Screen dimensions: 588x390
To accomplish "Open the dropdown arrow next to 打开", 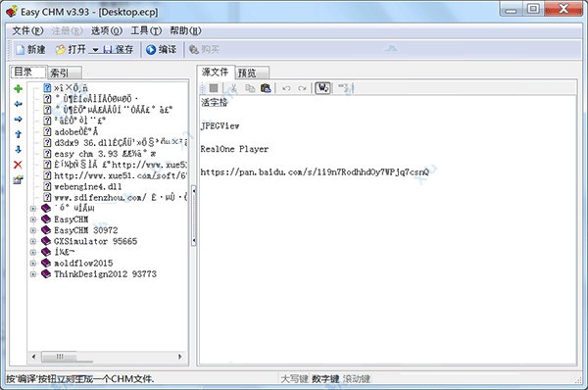I will pos(95,50).
